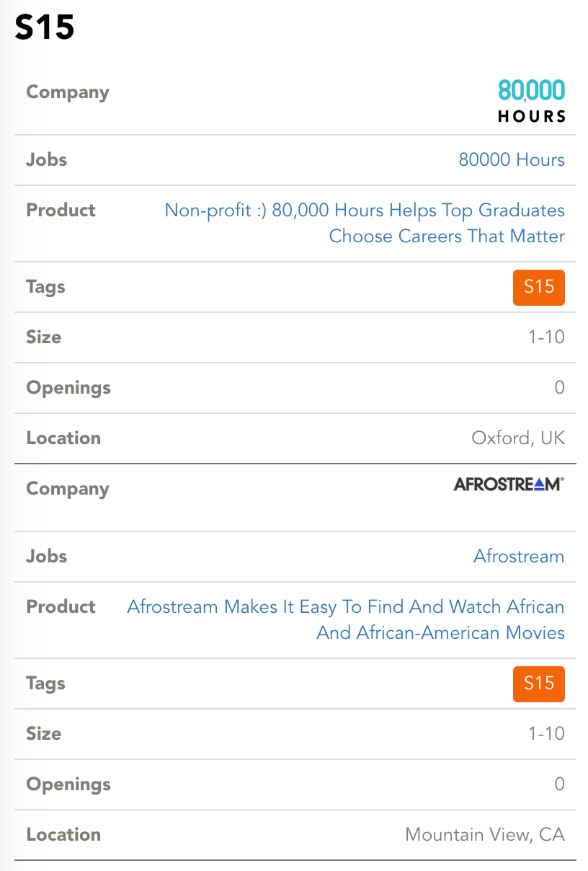Click the S15 section heading
Viewport: 588px width, 871px height.
45,27
